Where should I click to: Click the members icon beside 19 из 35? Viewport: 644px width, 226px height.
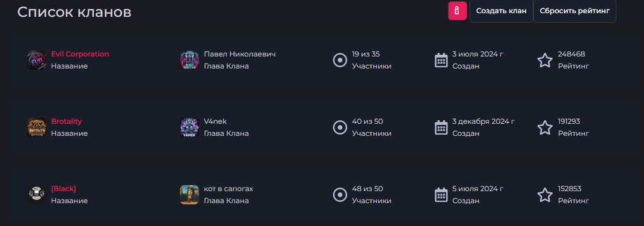coord(340,60)
